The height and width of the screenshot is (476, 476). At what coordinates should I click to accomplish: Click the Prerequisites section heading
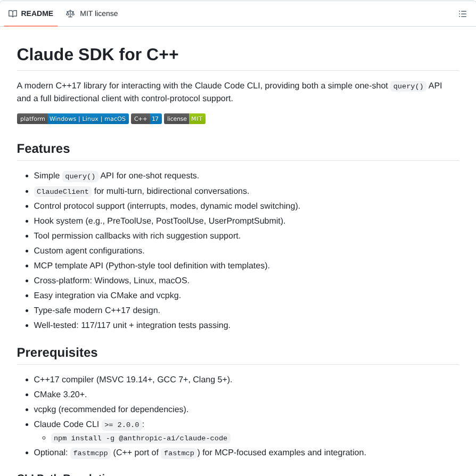(57, 352)
